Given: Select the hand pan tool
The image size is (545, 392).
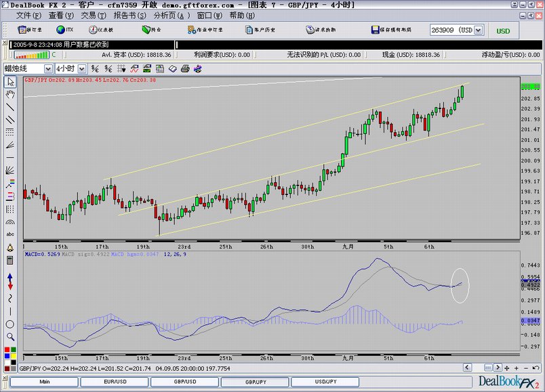Looking at the screenshot, I should (x=10, y=94).
